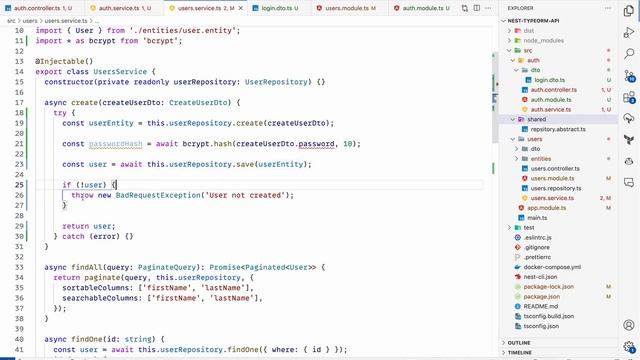Collapse the users folder chevron
640x360 pixels.
(x=513, y=139)
